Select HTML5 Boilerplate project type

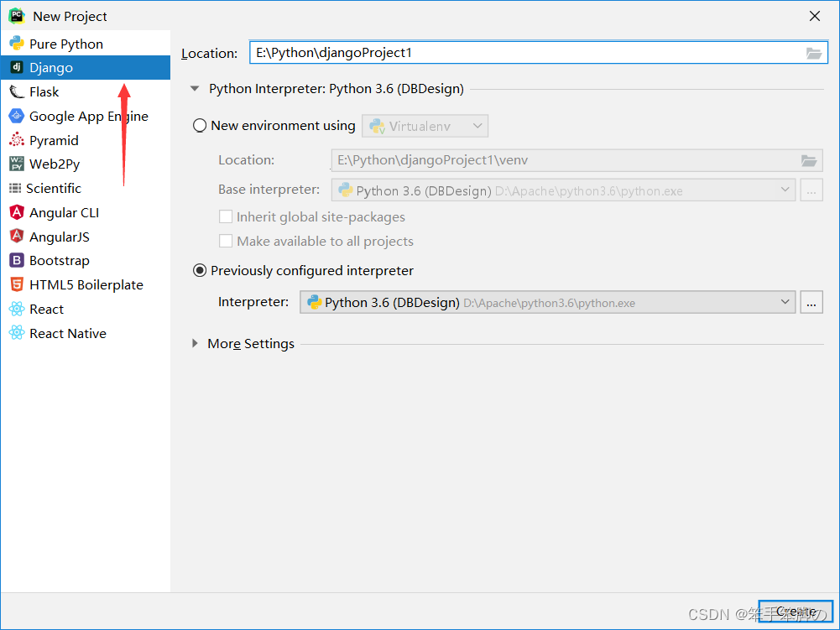pos(86,284)
